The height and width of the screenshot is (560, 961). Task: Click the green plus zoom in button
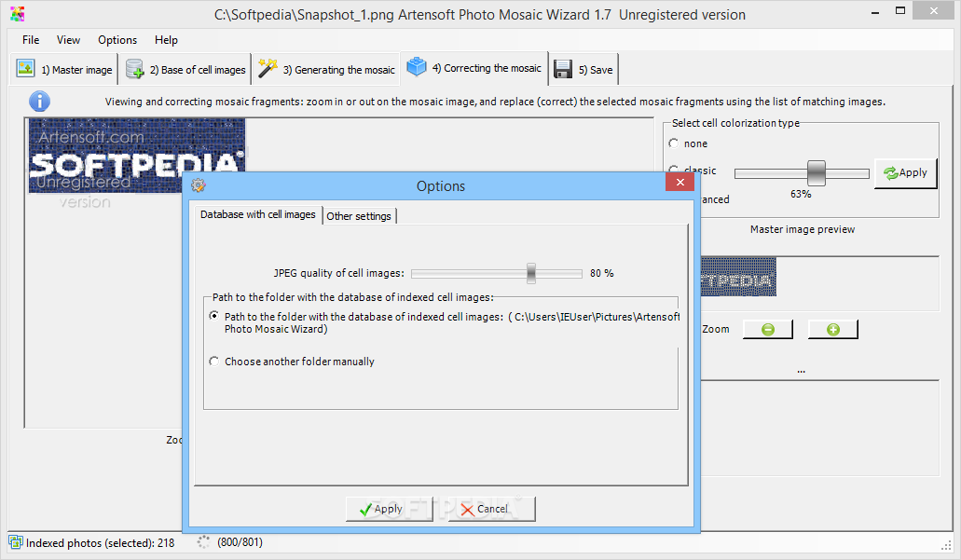click(833, 330)
